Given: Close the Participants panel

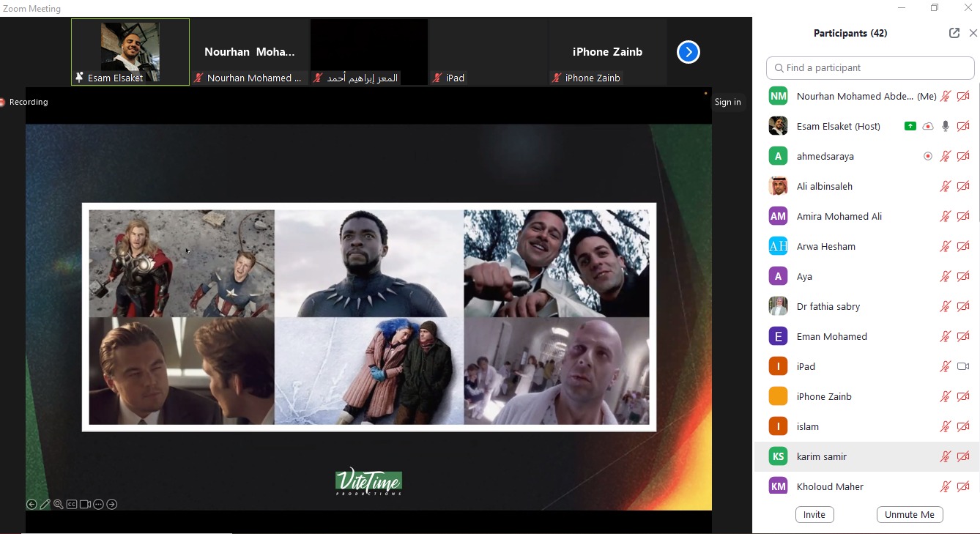Looking at the screenshot, I should [x=973, y=33].
